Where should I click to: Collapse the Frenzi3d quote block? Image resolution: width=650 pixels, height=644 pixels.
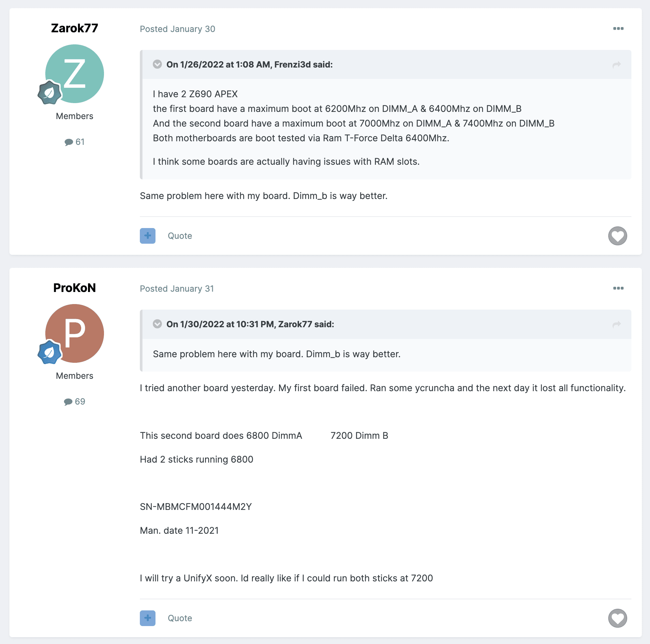tap(157, 64)
